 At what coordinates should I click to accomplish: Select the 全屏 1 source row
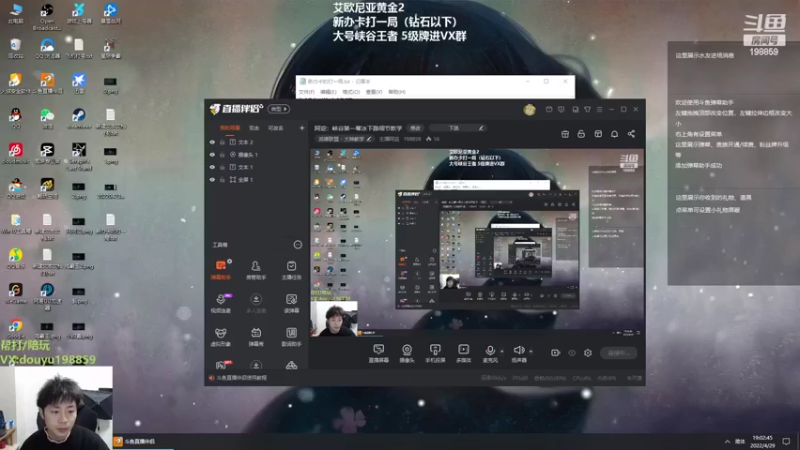257,180
